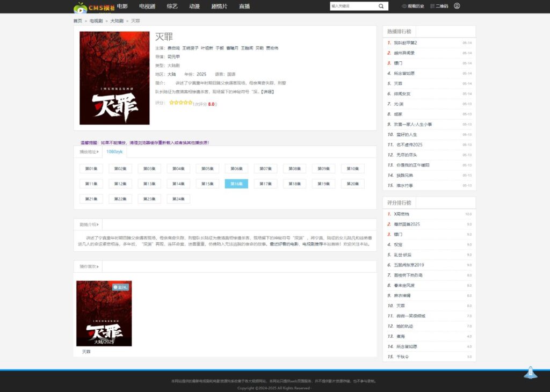Play episode 第21集
This screenshot has height=392, width=550.
click(x=91, y=199)
